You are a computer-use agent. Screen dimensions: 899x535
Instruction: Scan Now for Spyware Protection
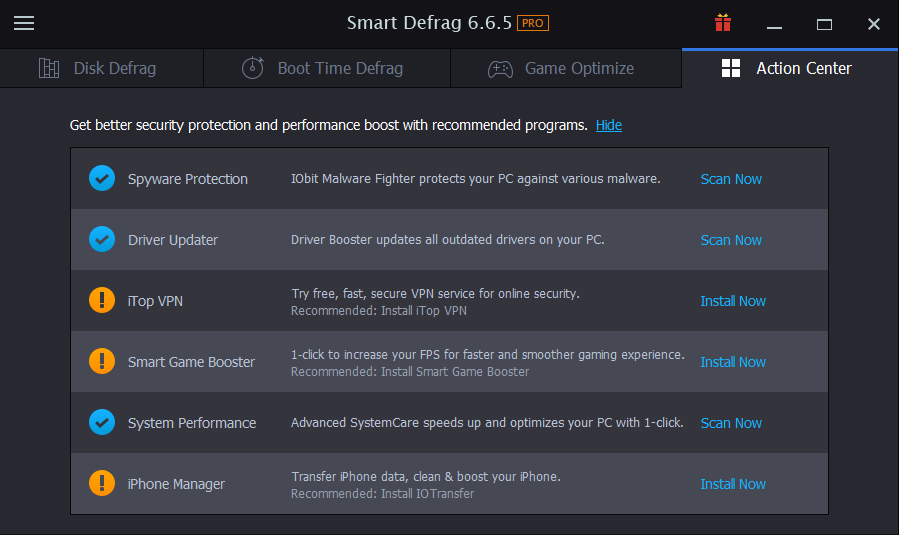731,179
